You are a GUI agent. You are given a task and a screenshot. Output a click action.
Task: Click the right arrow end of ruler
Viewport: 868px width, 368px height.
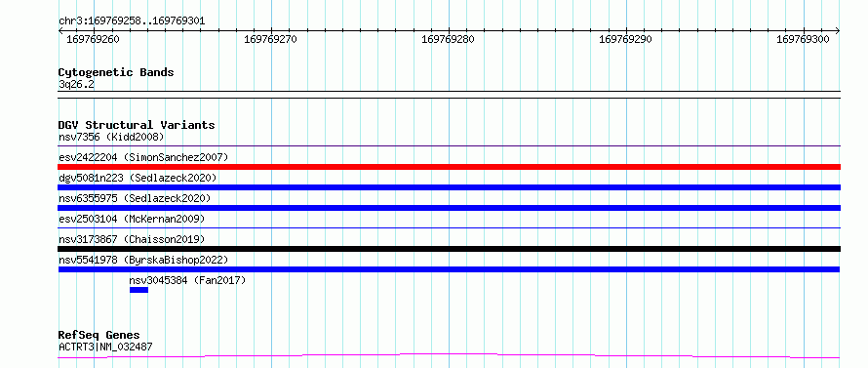click(838, 31)
